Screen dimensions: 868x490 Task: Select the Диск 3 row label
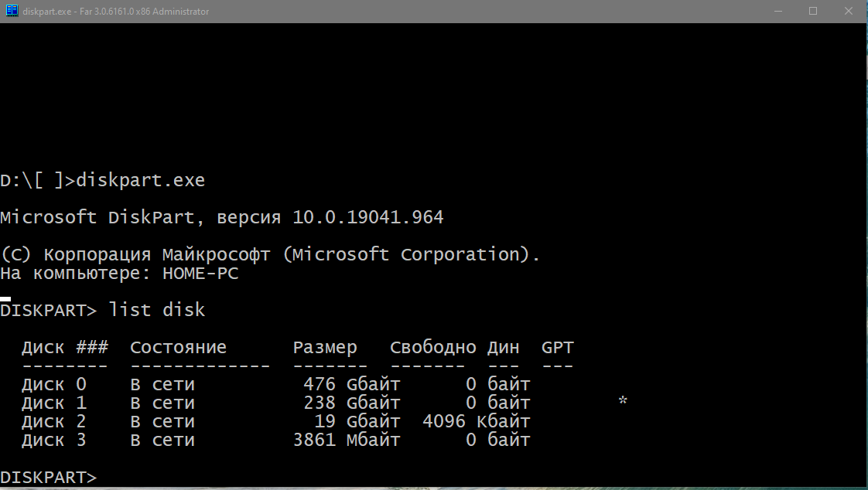point(54,441)
